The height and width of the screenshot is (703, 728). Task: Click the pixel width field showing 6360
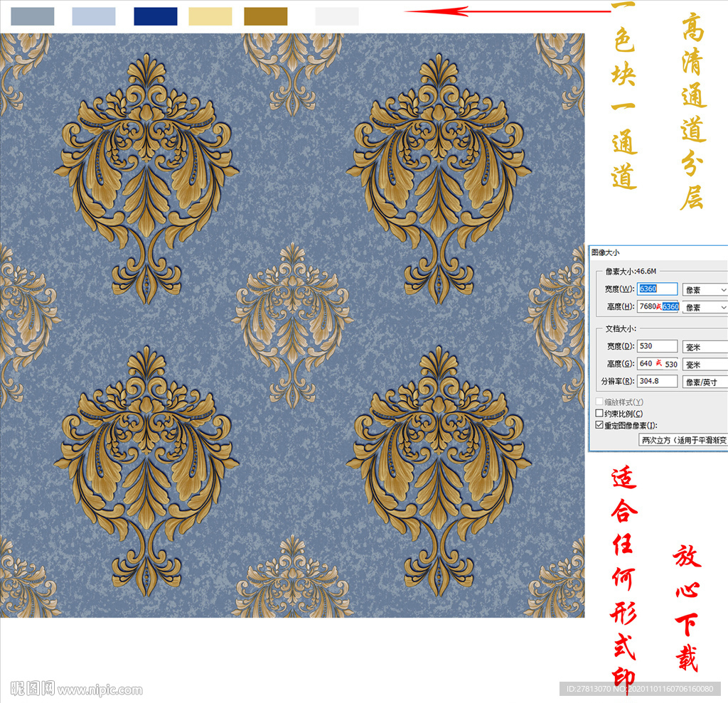657,289
